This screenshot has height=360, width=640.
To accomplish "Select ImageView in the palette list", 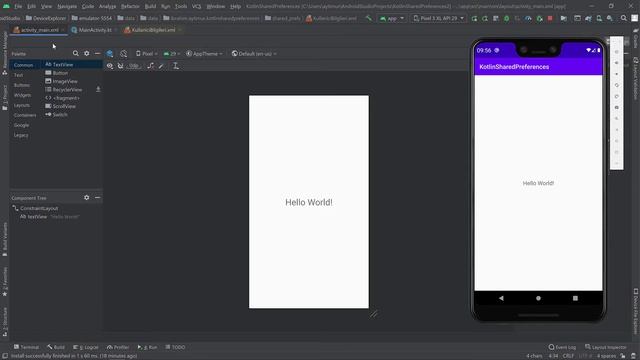I will pyautogui.click(x=73, y=81).
